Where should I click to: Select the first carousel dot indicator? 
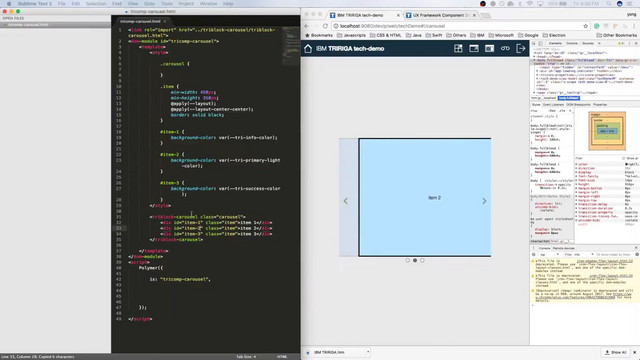(407, 260)
